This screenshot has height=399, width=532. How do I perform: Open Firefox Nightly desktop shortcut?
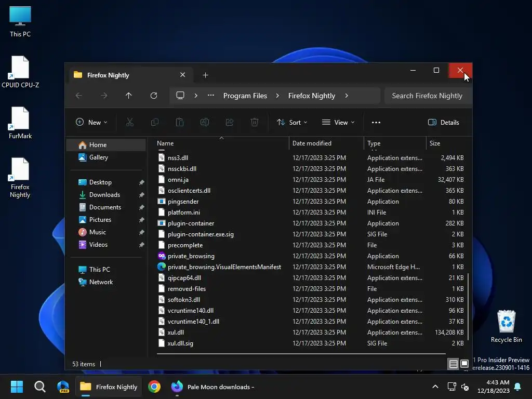(20, 178)
